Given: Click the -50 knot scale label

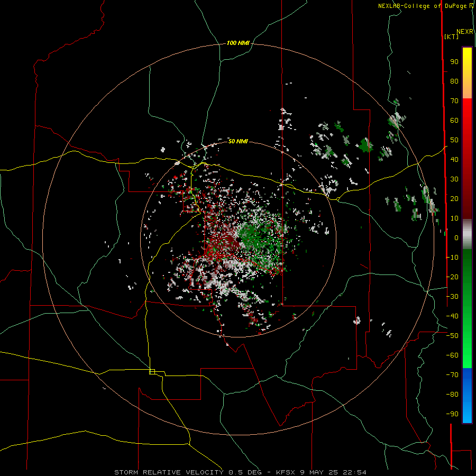Looking at the screenshot, I should pyautogui.click(x=452, y=336).
